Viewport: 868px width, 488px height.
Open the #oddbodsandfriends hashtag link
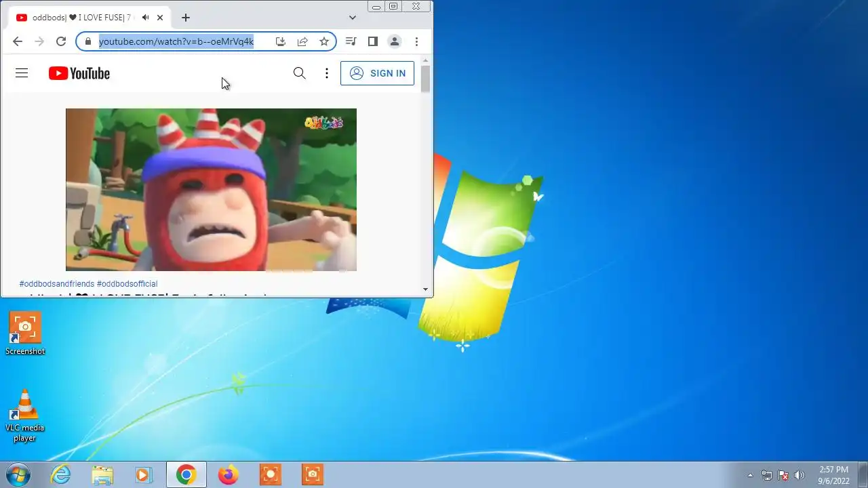pos(57,284)
